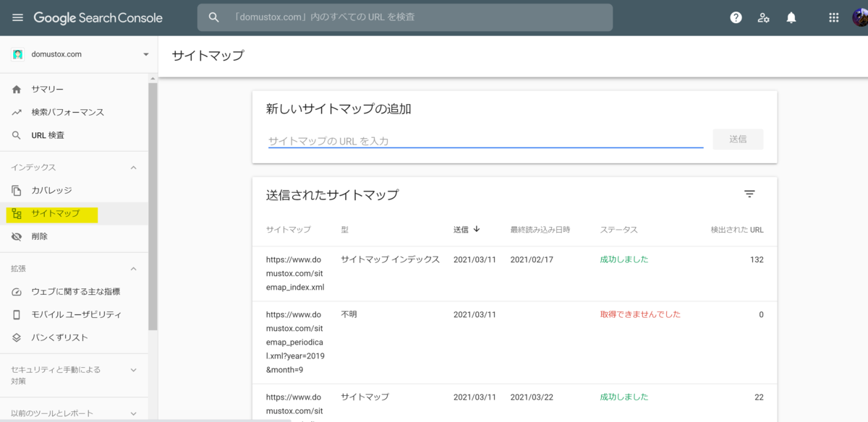The width and height of the screenshot is (868, 422).
Task: Open users and permissions icon
Action: [763, 17]
